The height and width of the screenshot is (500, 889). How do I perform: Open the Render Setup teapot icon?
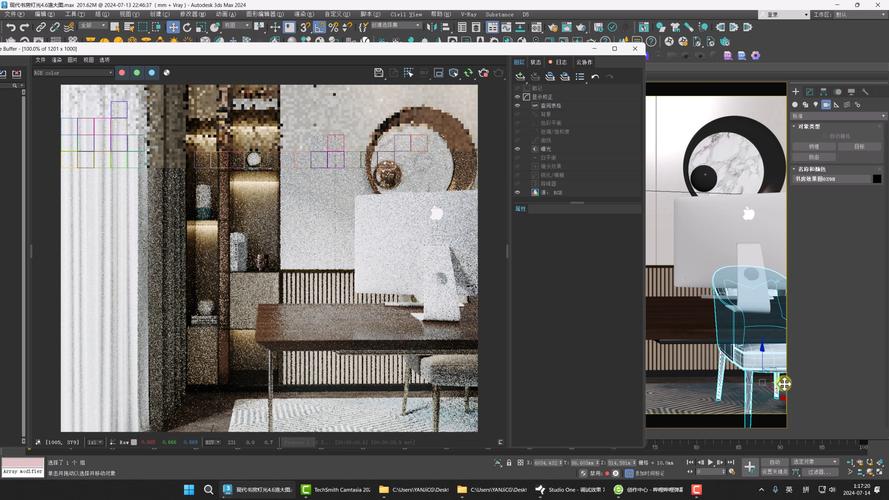coord(553,27)
